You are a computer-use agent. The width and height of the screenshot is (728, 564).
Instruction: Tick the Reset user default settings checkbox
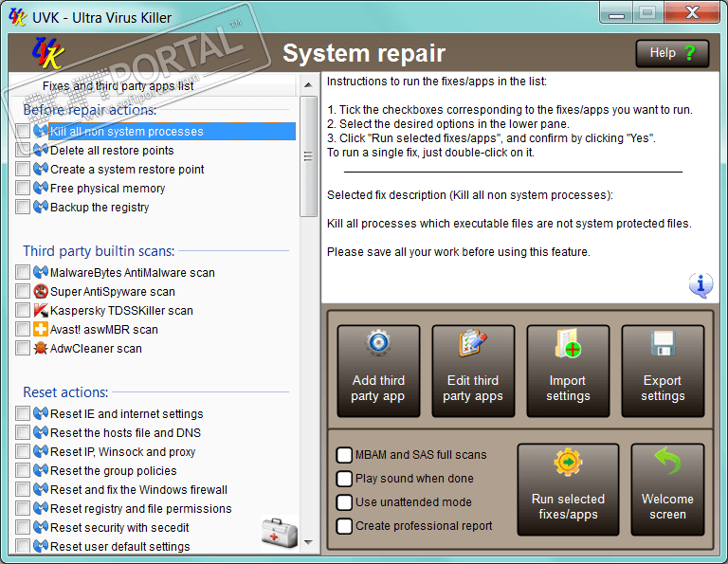coord(23,546)
